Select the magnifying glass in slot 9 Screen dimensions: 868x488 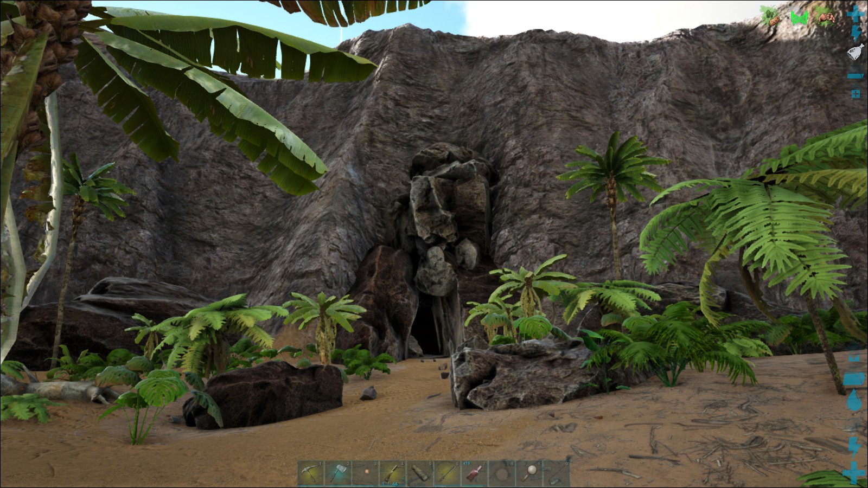[x=529, y=473]
